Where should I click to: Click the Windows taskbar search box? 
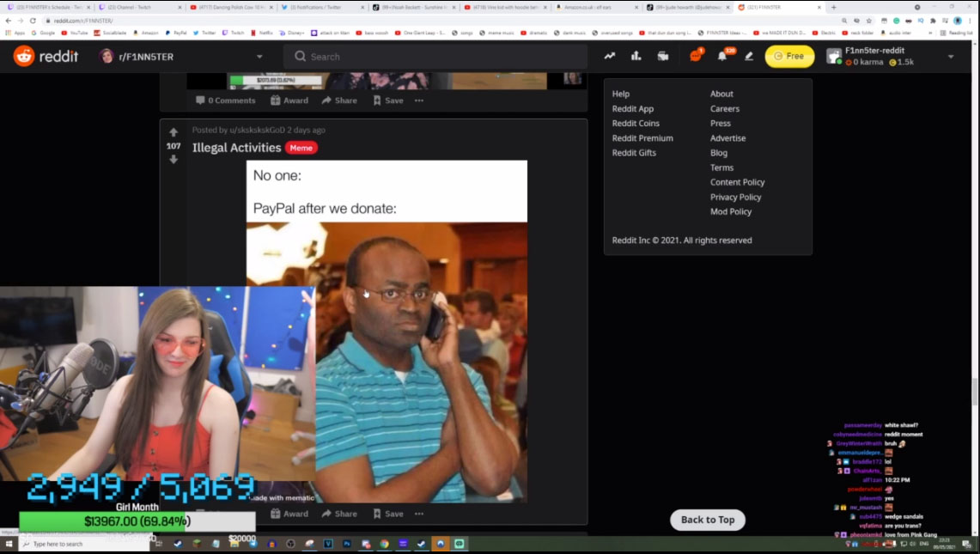click(86, 544)
